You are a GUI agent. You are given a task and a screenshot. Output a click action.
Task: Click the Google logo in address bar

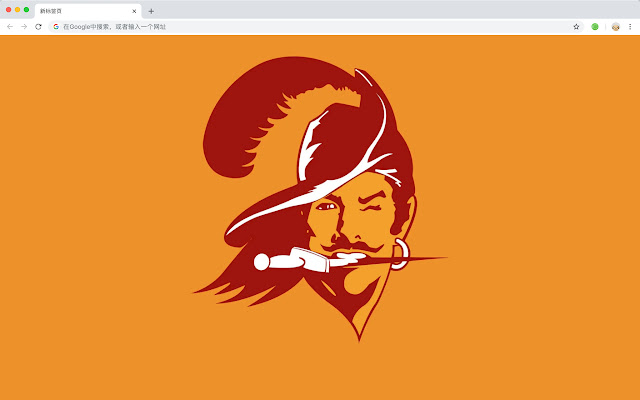[x=56, y=27]
